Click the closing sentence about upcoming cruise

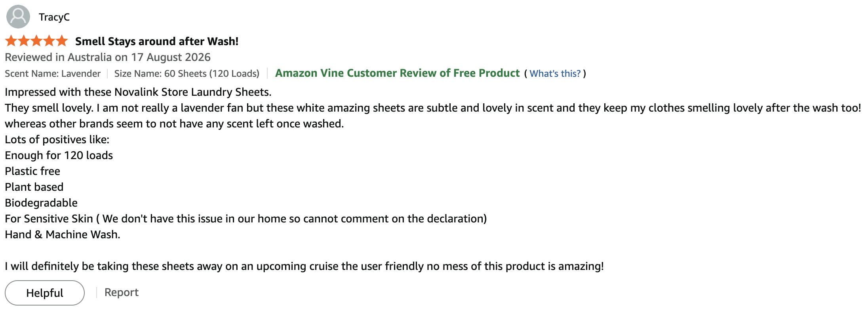[305, 266]
